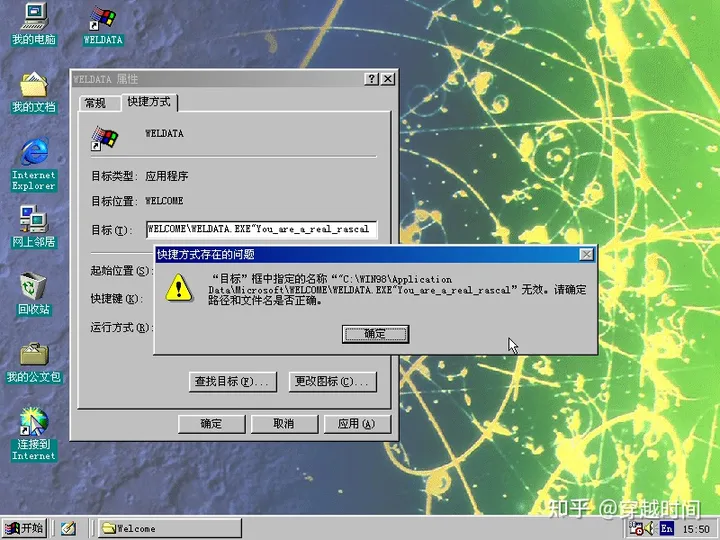The height and width of the screenshot is (540, 720).
Task: Open the 开始 Start menu
Action: click(x=24, y=528)
